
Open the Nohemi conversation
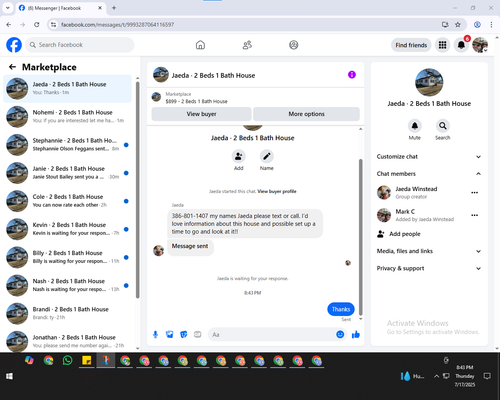tap(67, 116)
